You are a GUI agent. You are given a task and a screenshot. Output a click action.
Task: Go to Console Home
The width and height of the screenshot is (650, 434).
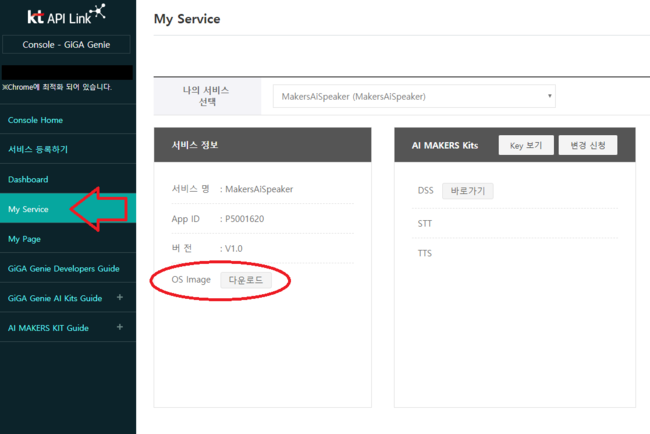pos(35,120)
